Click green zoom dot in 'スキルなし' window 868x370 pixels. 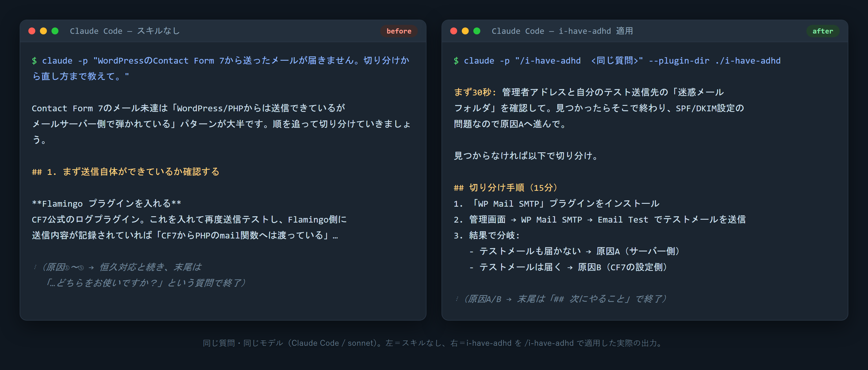click(x=55, y=31)
